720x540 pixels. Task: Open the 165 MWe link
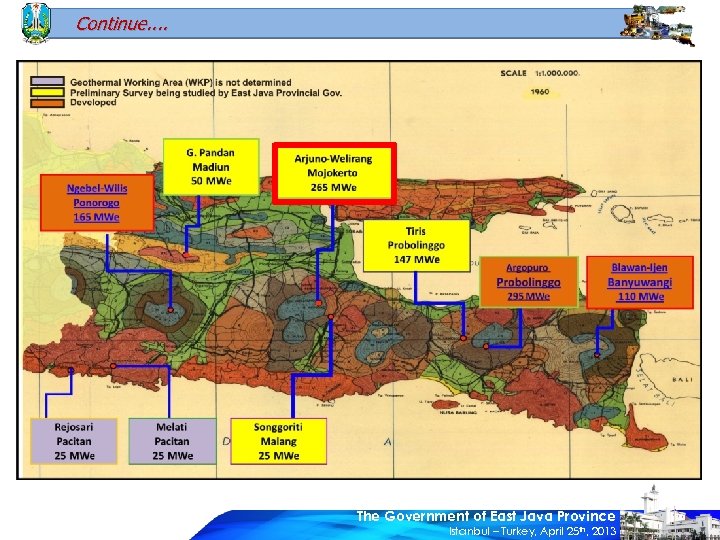(96, 217)
